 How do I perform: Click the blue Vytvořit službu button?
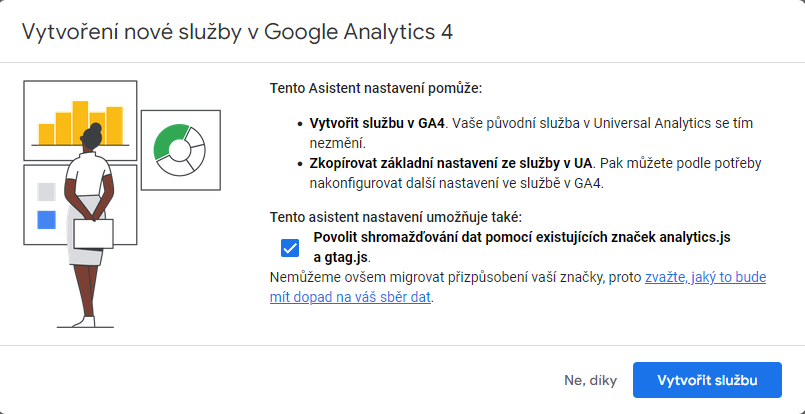707,380
